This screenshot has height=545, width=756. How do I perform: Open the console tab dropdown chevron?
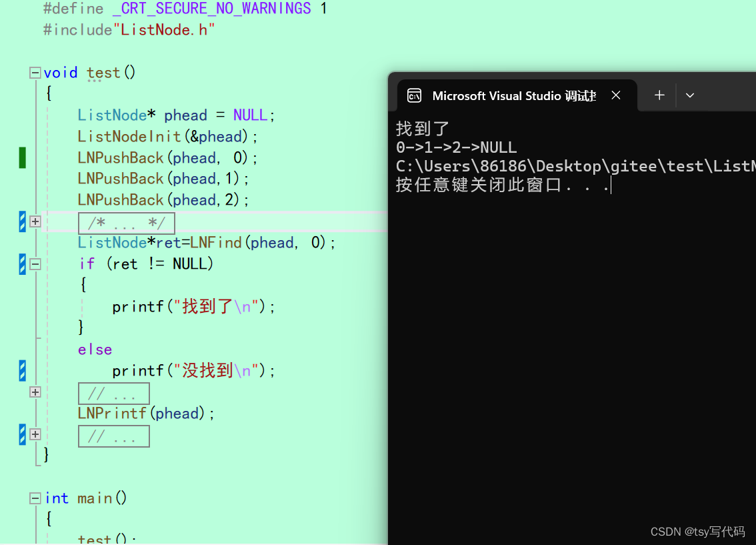(x=690, y=95)
